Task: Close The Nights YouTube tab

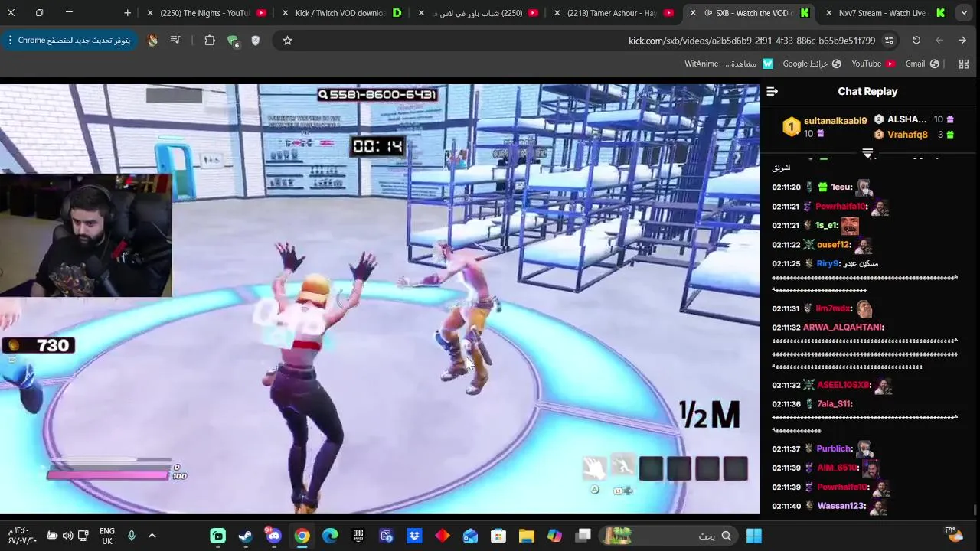Action: tap(150, 13)
